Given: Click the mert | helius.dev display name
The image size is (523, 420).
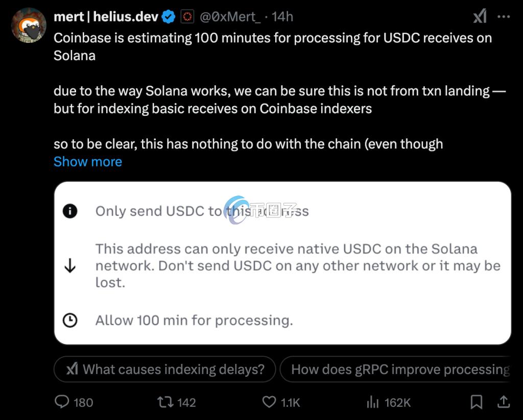Looking at the screenshot, I should tap(106, 17).
